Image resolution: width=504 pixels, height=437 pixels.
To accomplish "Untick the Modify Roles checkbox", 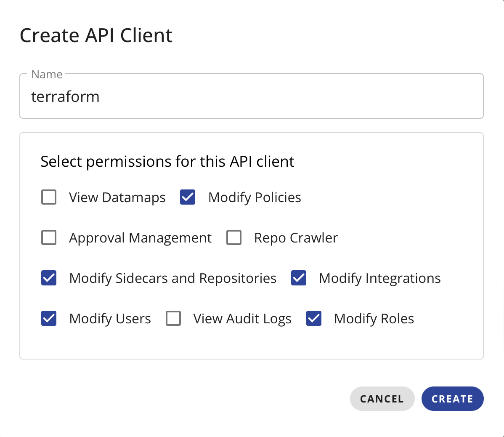I will pyautogui.click(x=314, y=318).
